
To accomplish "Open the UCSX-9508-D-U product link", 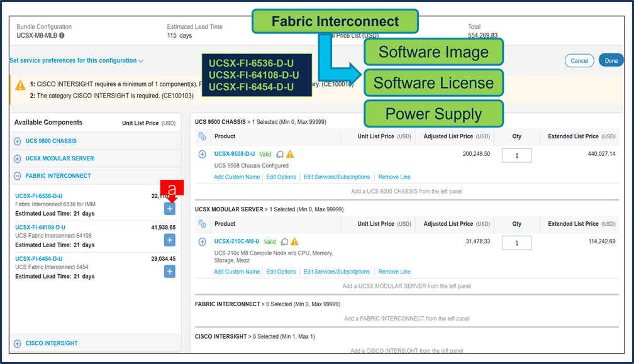I will 235,154.
